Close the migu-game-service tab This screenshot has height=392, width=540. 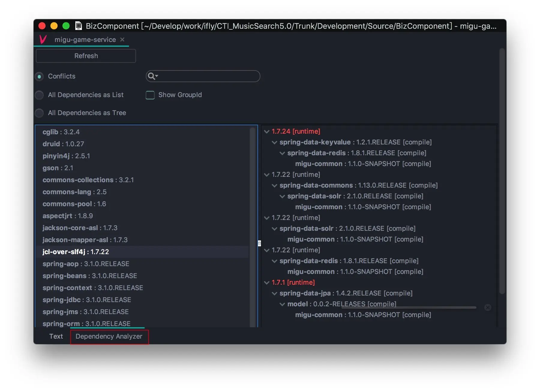pyautogui.click(x=122, y=40)
